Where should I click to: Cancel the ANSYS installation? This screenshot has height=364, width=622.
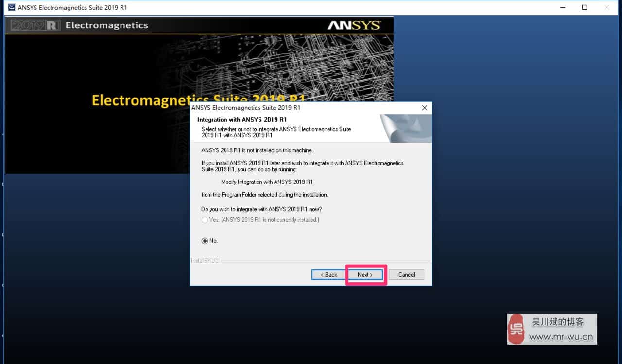click(406, 275)
